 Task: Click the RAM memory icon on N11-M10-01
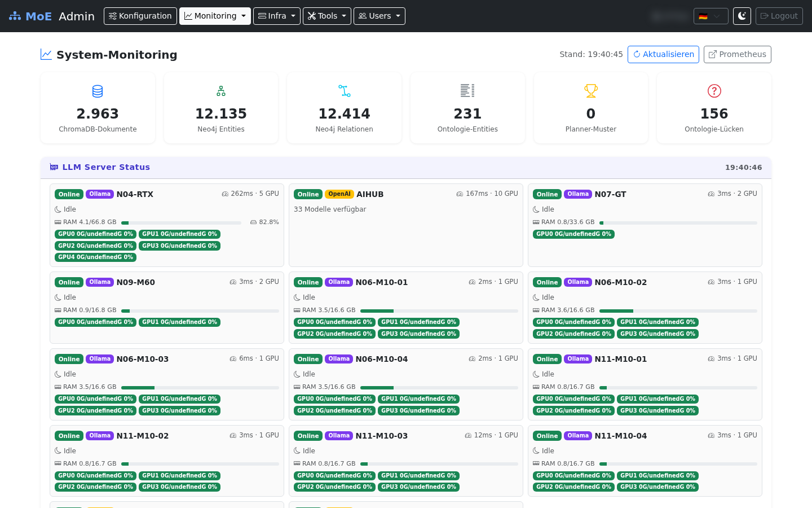pos(536,387)
